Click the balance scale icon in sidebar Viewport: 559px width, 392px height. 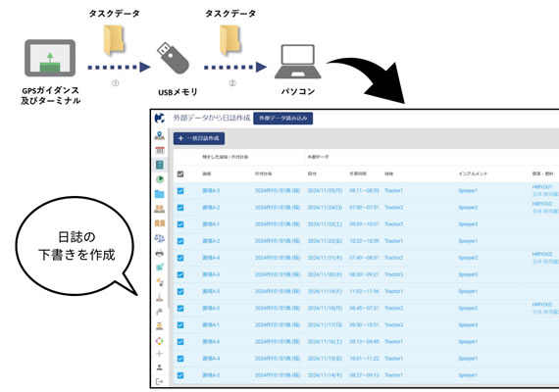coord(159,238)
